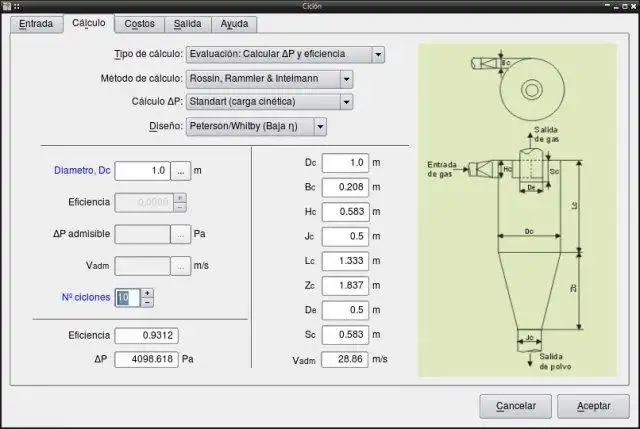Screen dimensions: 640x429
Task: Click the ΔP admisible input field
Action: (x=142, y=234)
